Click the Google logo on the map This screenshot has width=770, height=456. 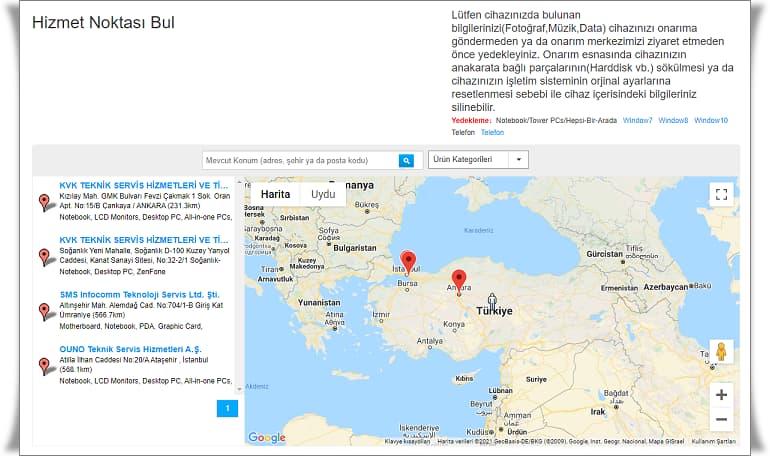pyautogui.click(x=266, y=437)
